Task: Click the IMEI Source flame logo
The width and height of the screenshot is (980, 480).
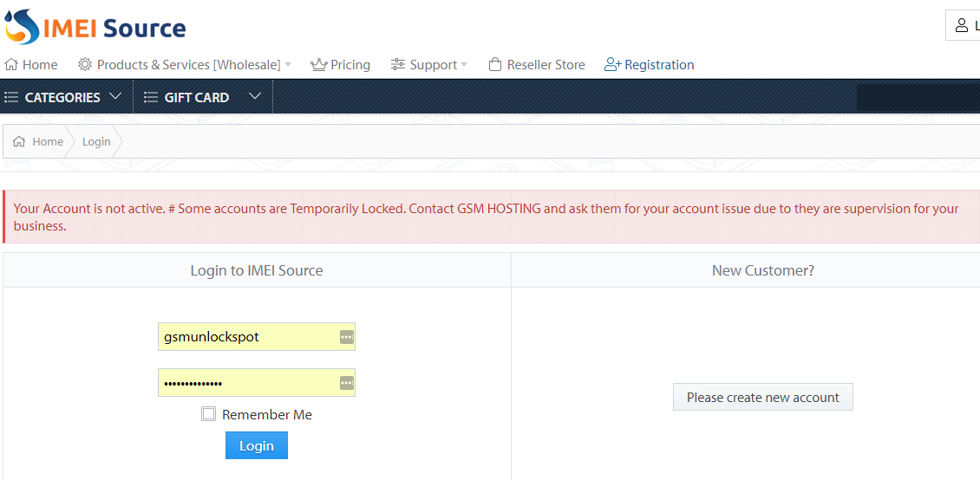Action: (22, 27)
